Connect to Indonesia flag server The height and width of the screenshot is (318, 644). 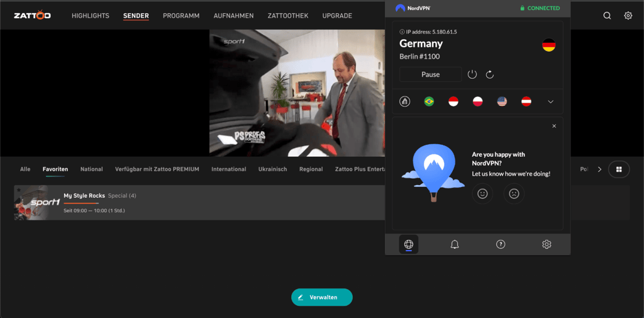(x=453, y=101)
